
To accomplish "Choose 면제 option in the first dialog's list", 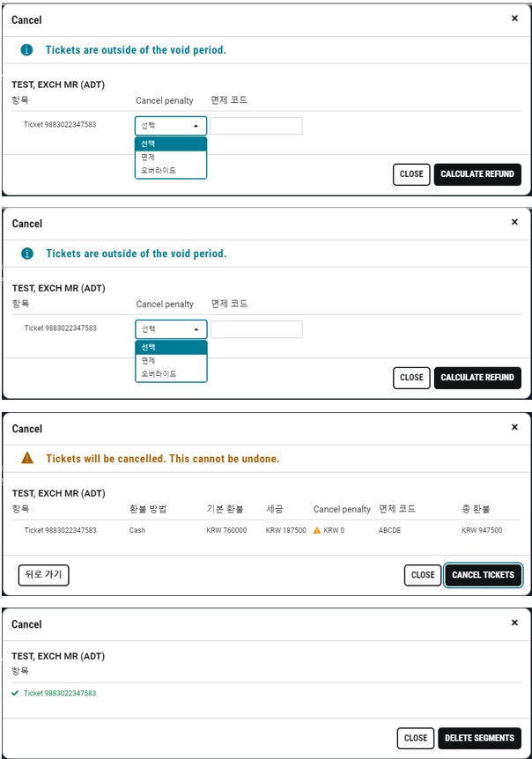I will (171, 158).
